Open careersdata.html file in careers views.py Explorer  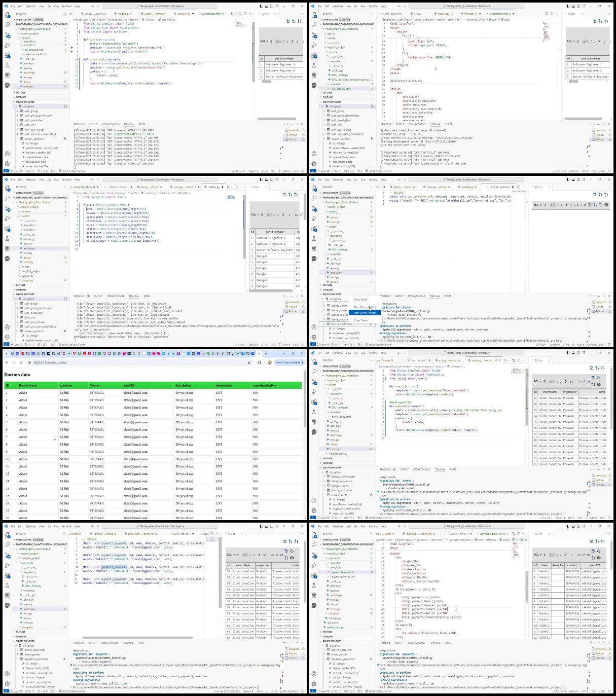coord(33,50)
